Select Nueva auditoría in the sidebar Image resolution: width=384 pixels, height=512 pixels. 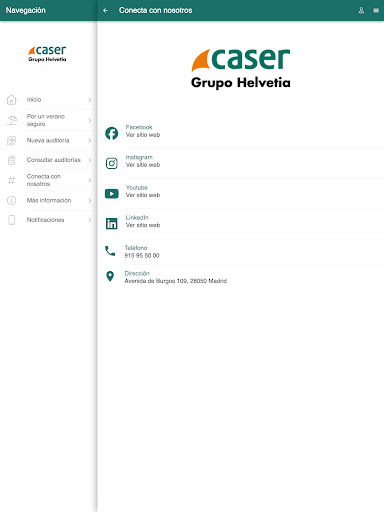pyautogui.click(x=49, y=140)
